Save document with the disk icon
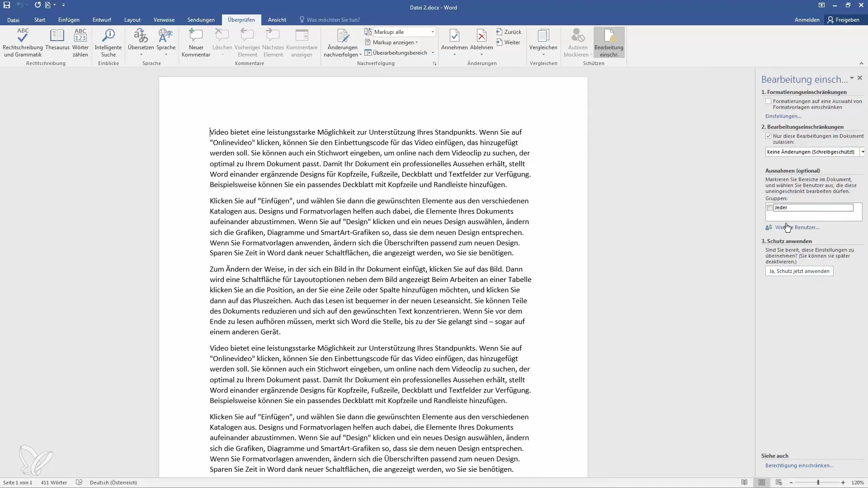 [x=7, y=5]
